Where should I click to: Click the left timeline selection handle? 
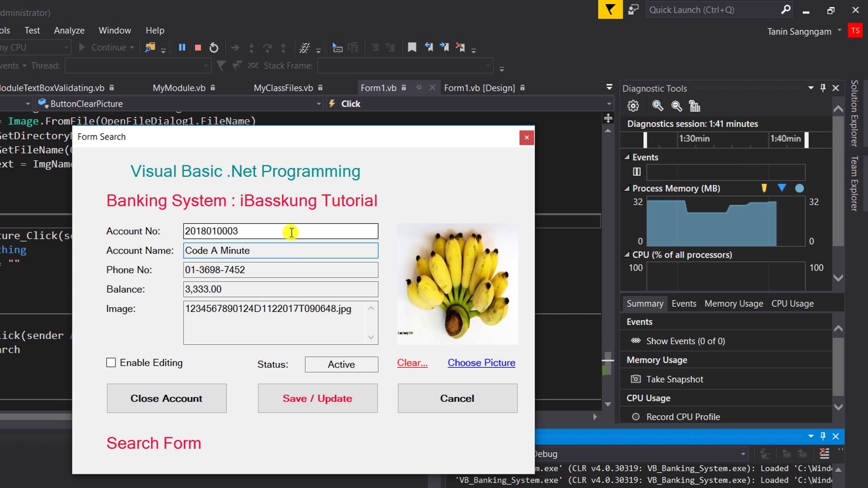click(x=645, y=140)
